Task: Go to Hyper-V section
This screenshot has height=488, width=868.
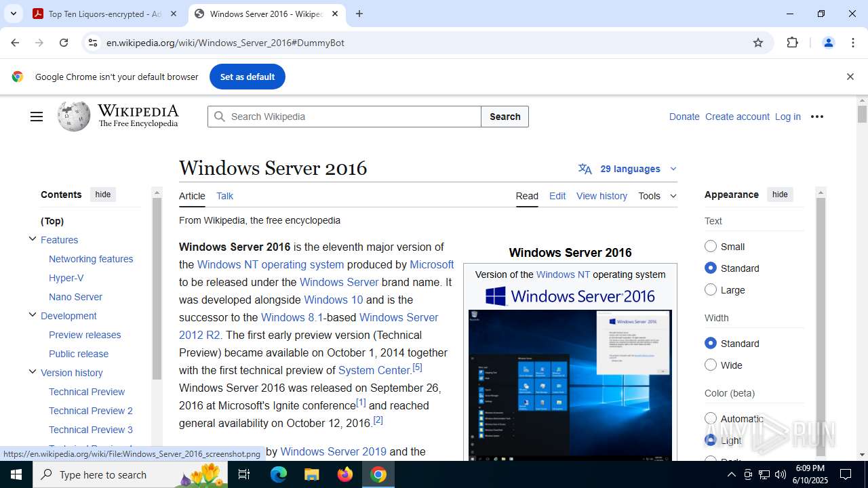Action: click(66, 278)
